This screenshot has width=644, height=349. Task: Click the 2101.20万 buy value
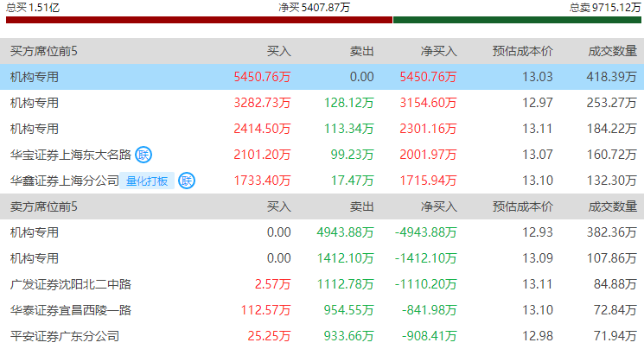(x=262, y=155)
